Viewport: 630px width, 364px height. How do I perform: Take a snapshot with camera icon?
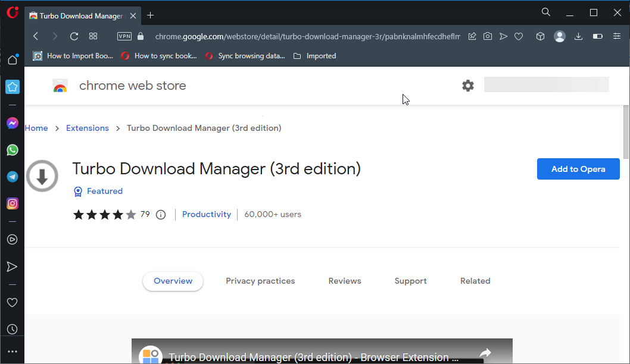coord(487,36)
